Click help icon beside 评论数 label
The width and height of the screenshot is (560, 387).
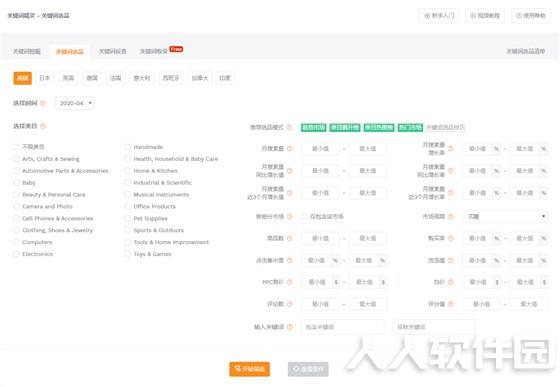coord(290,304)
